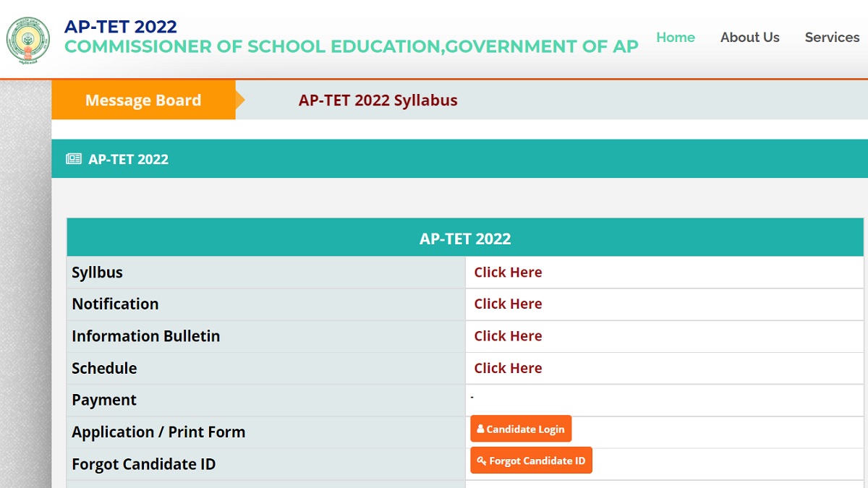Image resolution: width=868 pixels, height=488 pixels.
Task: Open the AP-TET 2022 Syllabus message link
Action: pos(378,100)
